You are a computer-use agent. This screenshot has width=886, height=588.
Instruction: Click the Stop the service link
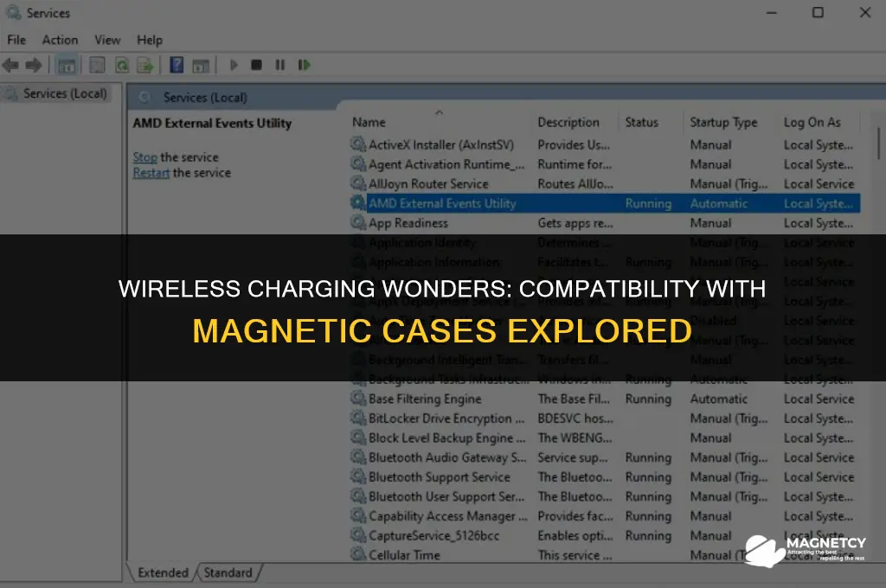(x=144, y=157)
